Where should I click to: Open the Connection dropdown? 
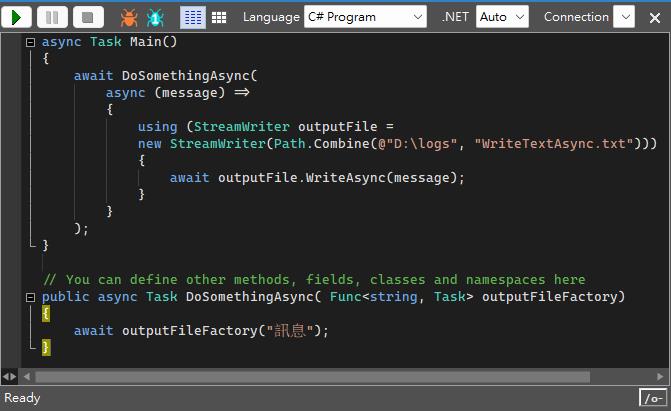point(624,17)
